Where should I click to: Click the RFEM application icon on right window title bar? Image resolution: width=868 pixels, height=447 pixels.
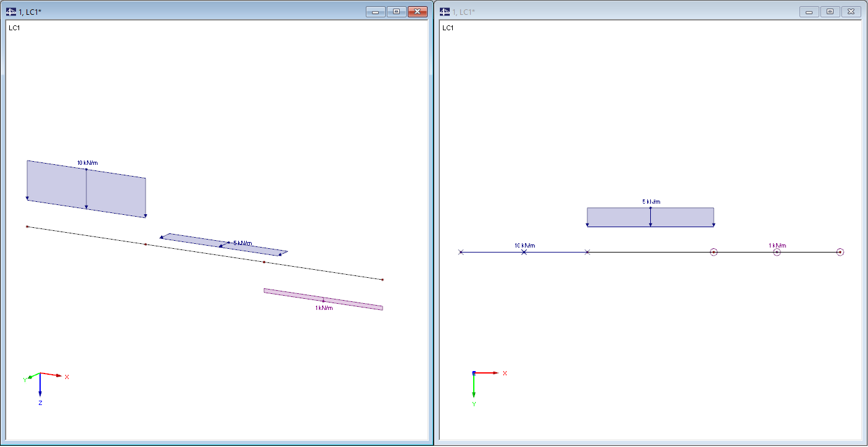pyautogui.click(x=444, y=10)
